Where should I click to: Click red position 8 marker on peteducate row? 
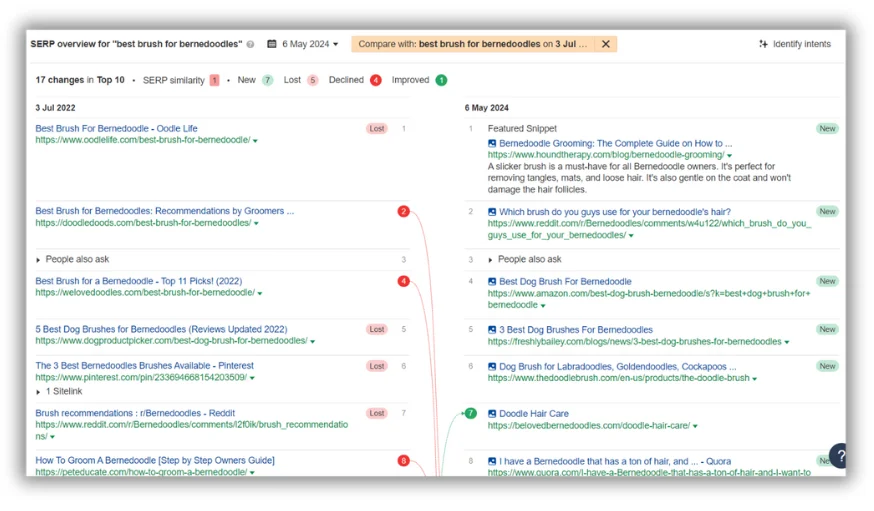pos(404,461)
